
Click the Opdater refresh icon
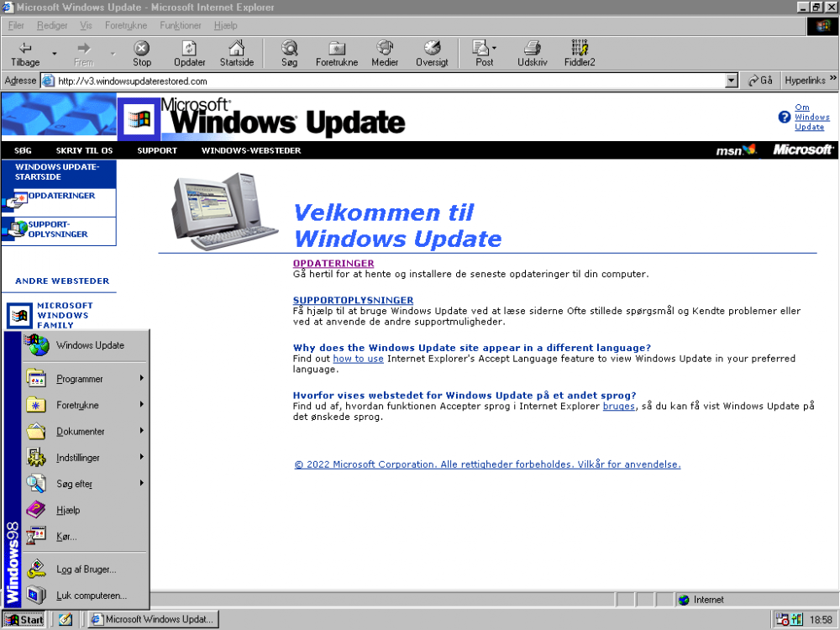coord(190,49)
